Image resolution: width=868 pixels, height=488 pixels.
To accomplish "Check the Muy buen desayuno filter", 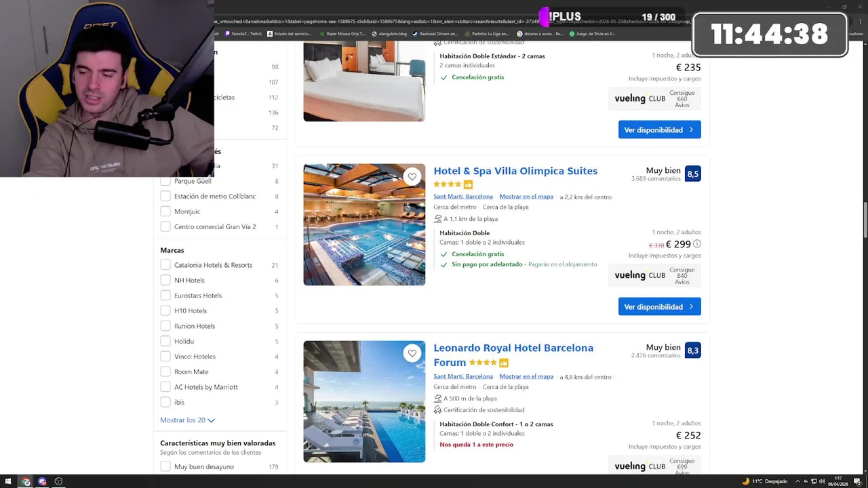I will click(x=165, y=466).
